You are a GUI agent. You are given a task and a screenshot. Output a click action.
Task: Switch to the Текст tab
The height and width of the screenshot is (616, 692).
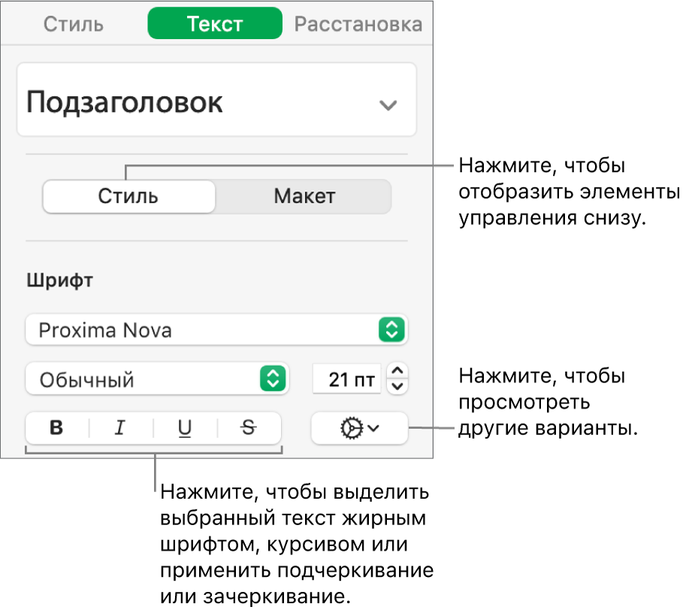click(x=215, y=24)
